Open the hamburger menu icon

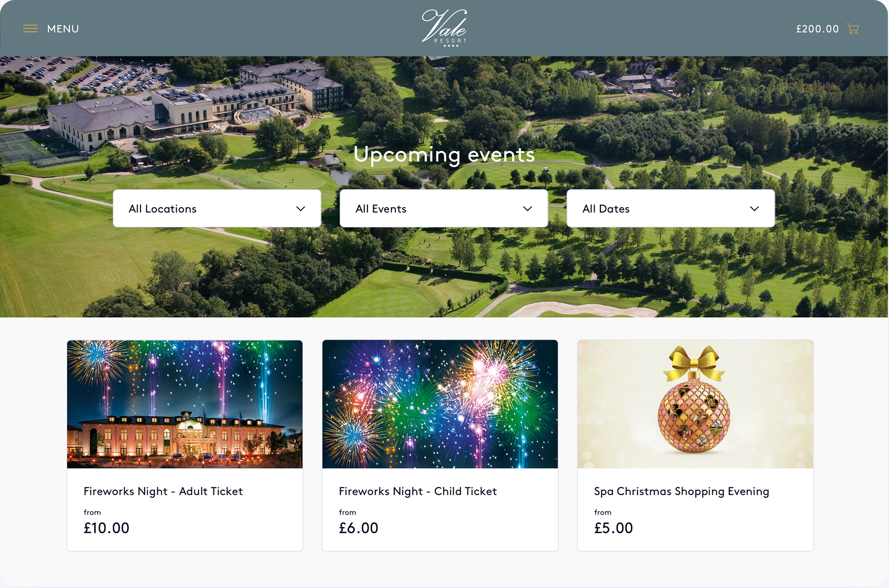click(30, 29)
